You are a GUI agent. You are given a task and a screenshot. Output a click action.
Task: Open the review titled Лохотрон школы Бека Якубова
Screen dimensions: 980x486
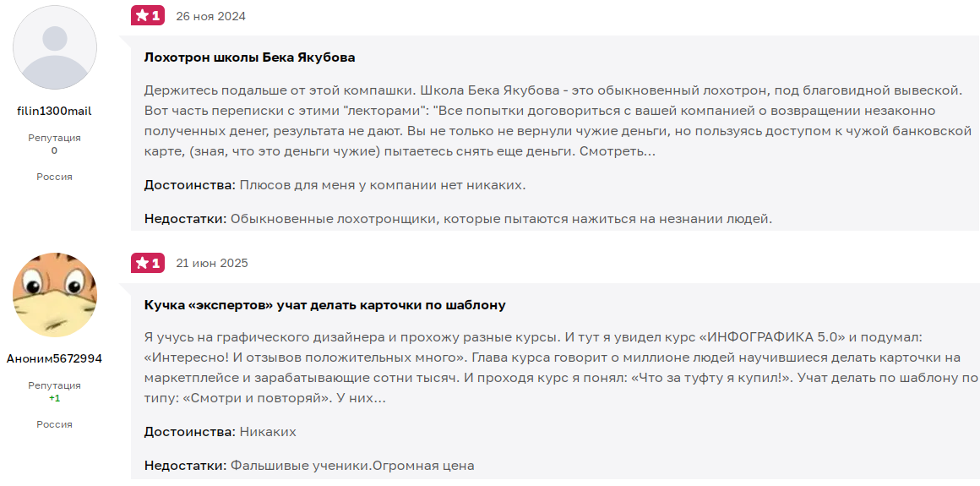click(x=250, y=57)
